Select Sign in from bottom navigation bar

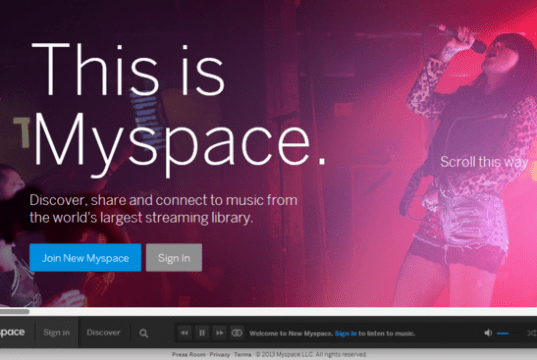[57, 333]
